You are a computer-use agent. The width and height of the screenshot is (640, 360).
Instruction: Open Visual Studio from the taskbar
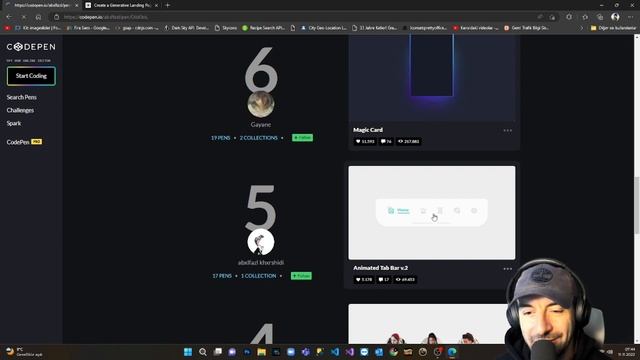350,352
